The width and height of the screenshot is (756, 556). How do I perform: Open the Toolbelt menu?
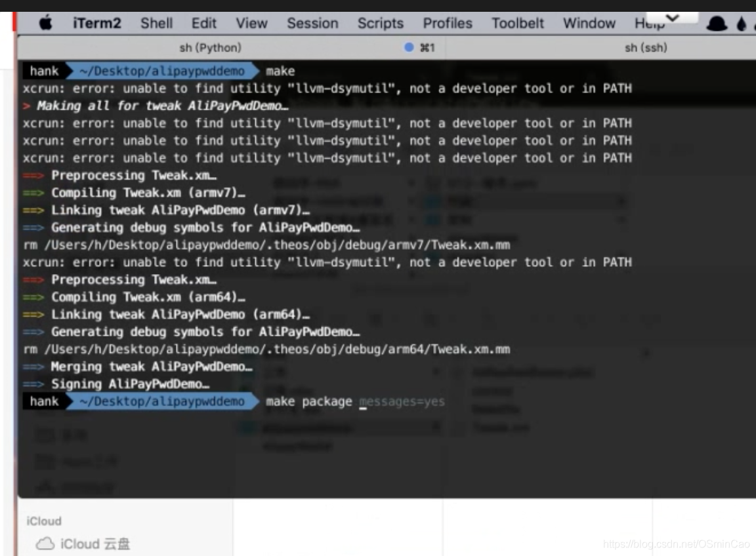point(517,23)
